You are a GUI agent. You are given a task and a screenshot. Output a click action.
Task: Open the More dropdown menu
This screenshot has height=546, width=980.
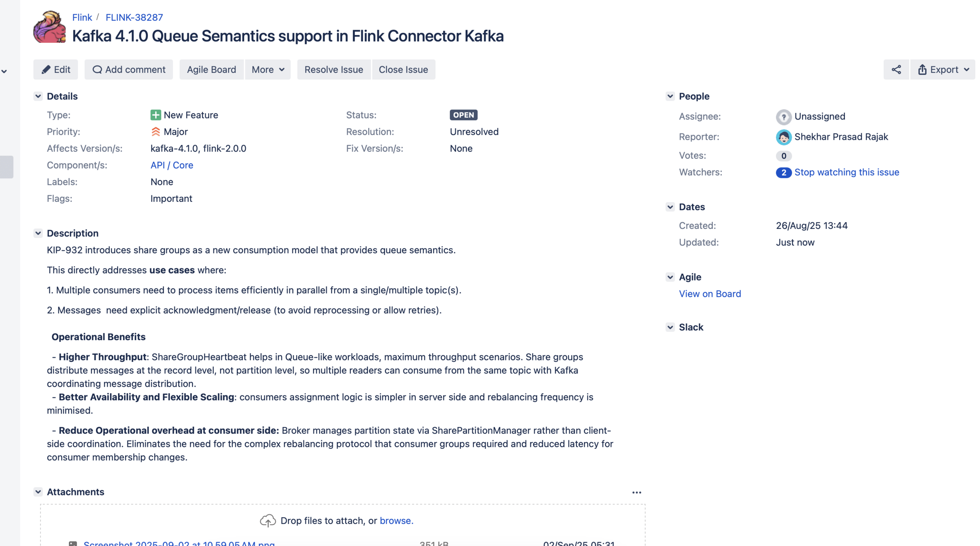268,70
